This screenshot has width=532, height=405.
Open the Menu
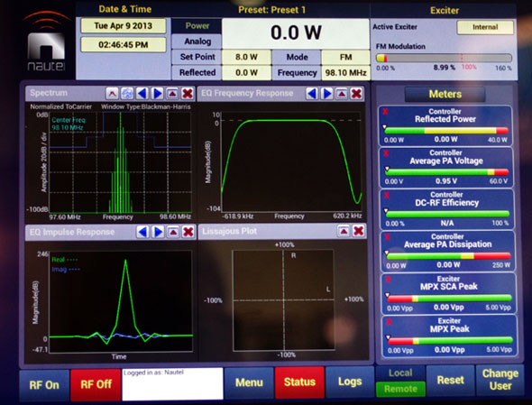point(250,382)
